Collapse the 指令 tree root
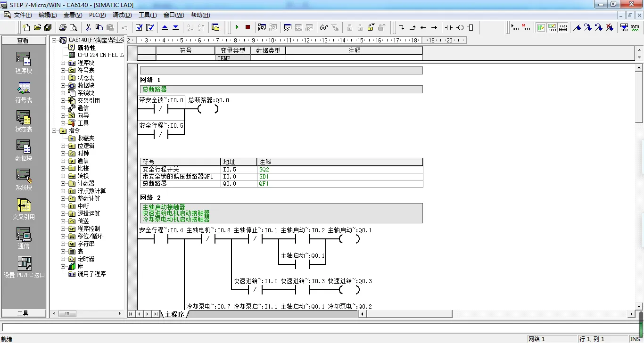644x343 pixels. (x=54, y=131)
